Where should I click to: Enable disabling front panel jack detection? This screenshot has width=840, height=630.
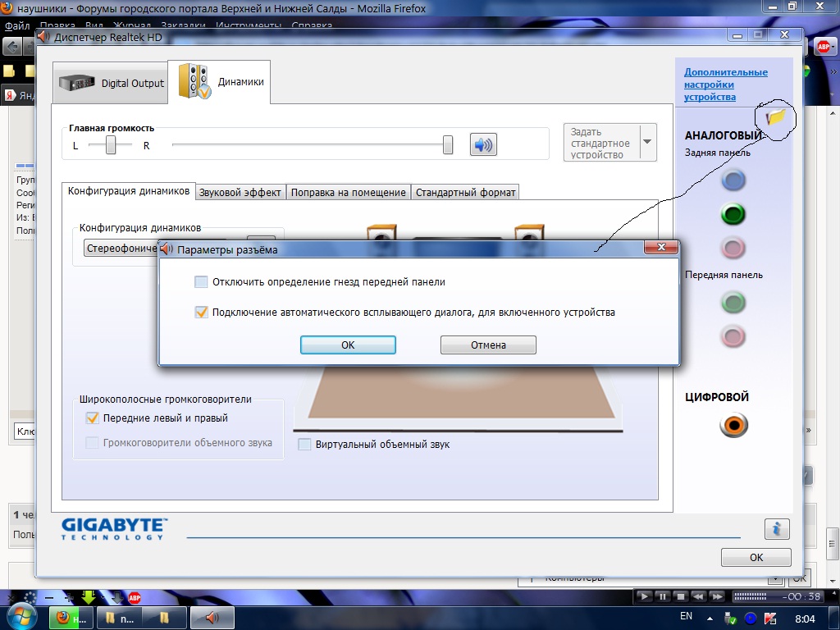[202, 282]
